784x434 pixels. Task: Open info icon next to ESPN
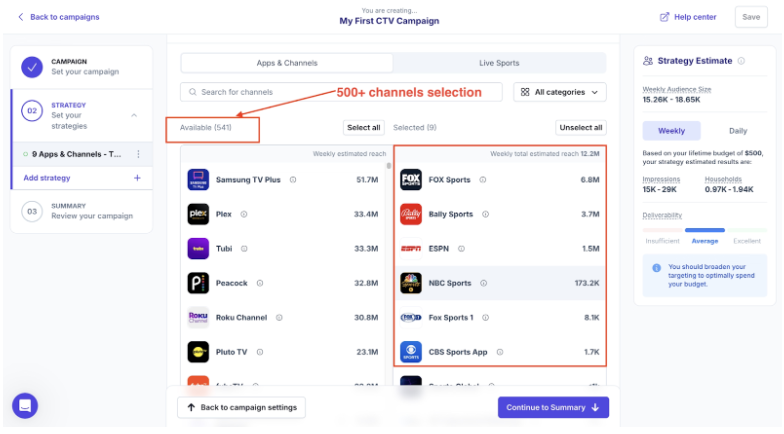pos(462,248)
